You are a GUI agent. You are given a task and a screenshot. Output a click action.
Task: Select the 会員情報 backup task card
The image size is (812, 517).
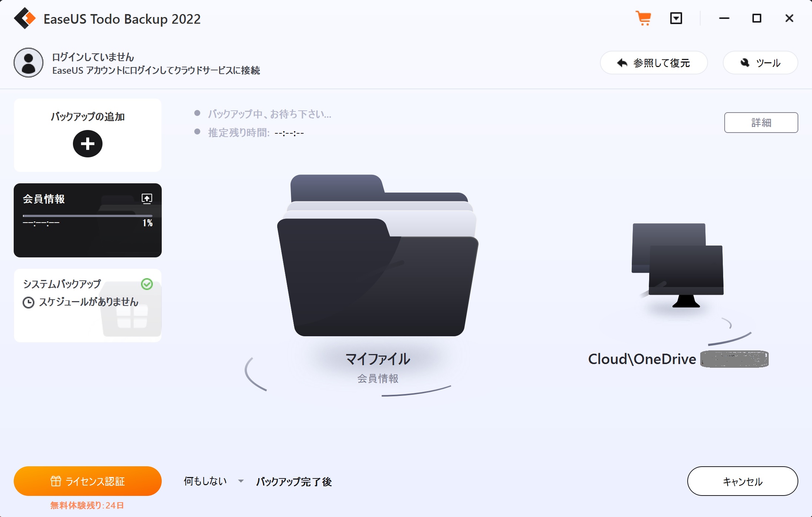[x=88, y=220]
